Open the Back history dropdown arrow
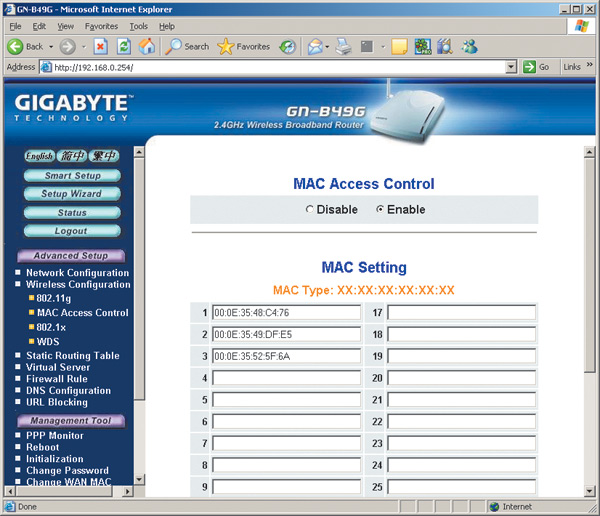600x516 pixels. point(51,47)
